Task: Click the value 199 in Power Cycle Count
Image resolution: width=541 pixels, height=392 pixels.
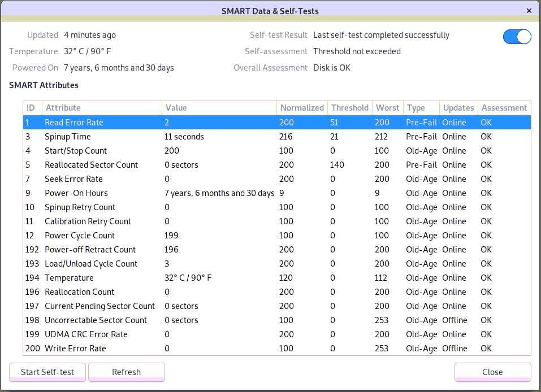Action: coord(171,236)
